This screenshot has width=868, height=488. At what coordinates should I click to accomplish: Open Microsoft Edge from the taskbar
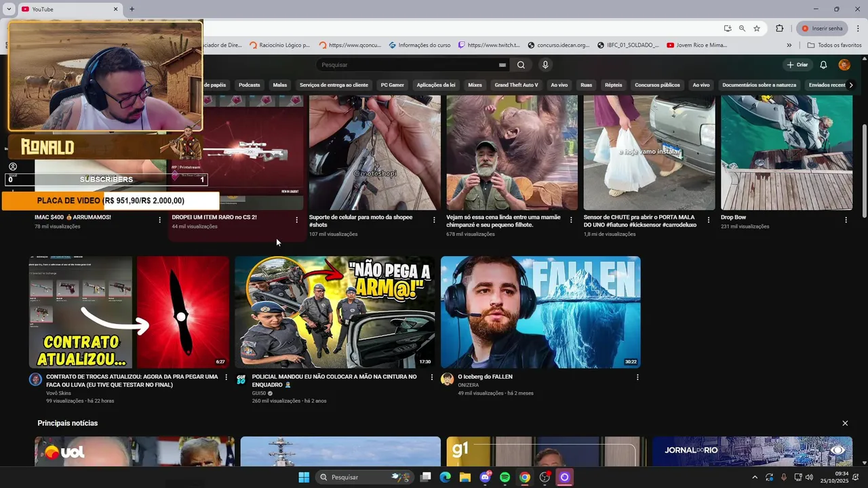[x=446, y=477]
